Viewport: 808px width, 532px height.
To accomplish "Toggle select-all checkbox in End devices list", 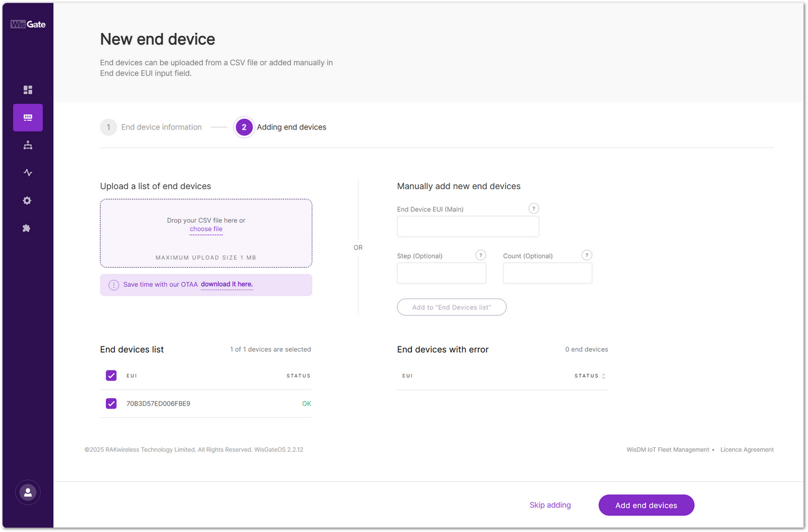I will [x=111, y=375].
